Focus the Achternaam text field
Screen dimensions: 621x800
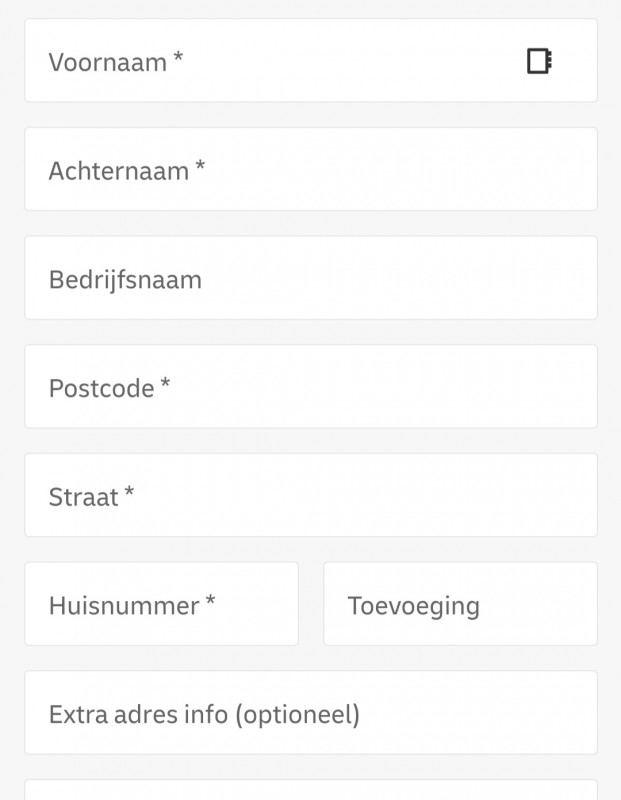click(x=310, y=170)
